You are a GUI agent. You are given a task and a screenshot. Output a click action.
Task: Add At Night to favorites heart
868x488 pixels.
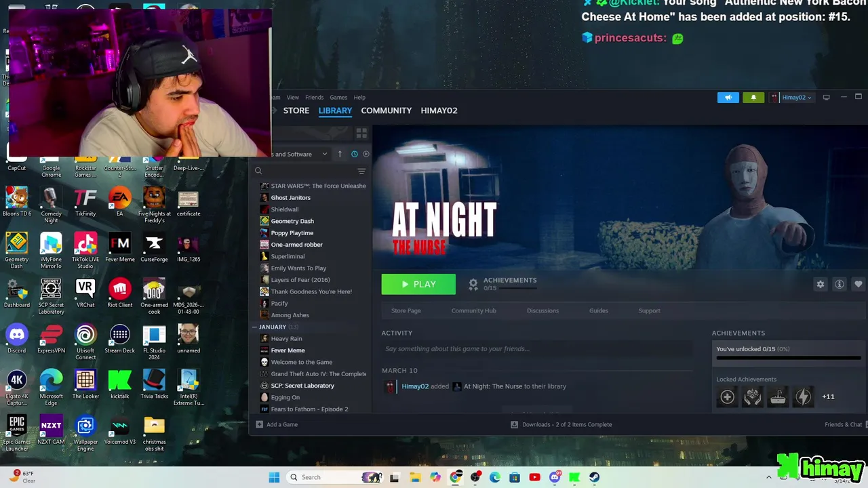pos(859,284)
